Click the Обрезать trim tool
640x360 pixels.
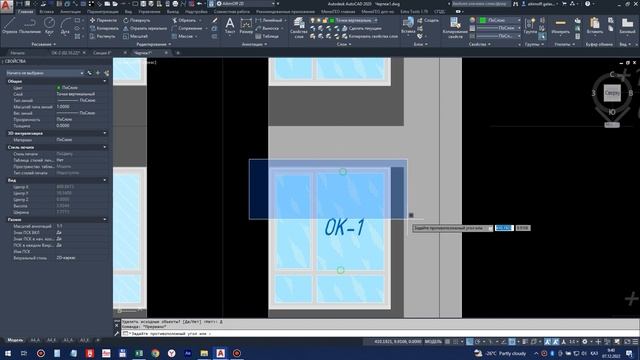tap(184, 20)
